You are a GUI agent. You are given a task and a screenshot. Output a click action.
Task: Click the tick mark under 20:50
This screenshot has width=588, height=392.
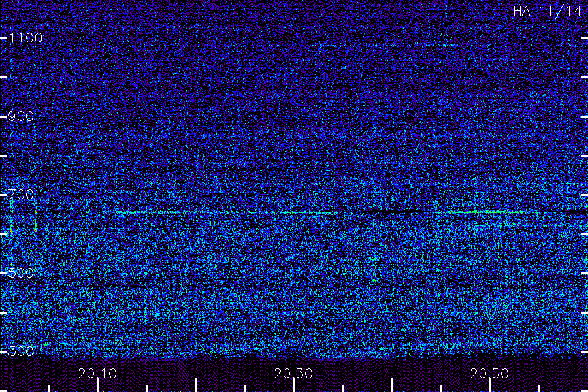(490, 385)
